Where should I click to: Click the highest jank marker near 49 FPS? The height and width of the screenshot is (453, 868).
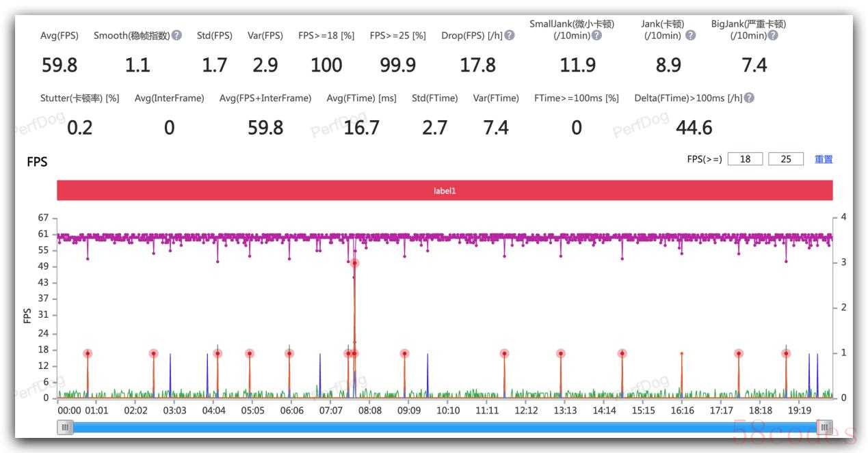click(x=354, y=263)
